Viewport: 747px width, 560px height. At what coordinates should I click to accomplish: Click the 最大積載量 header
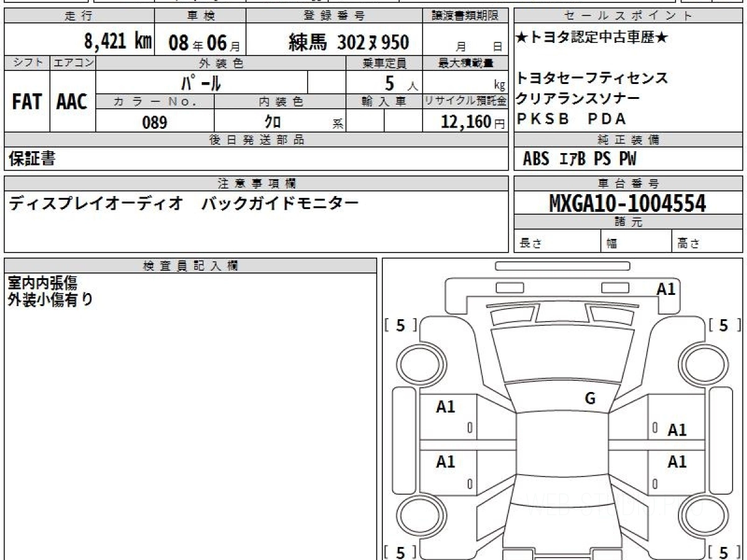pos(466,63)
